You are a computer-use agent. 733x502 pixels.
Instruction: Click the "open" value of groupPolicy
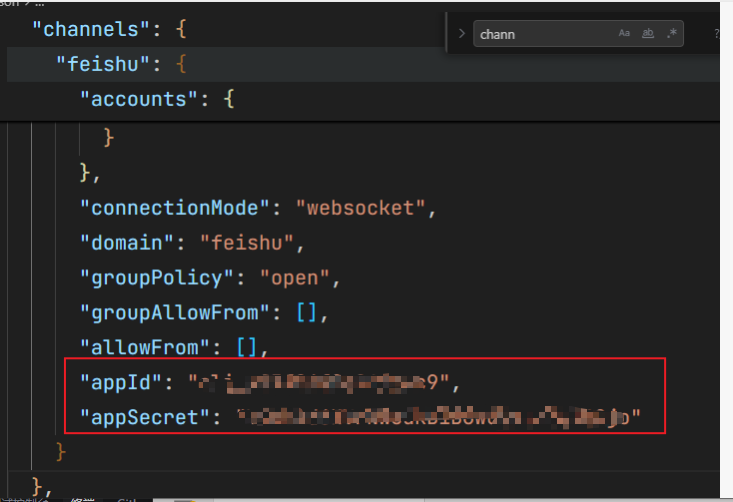point(295,278)
